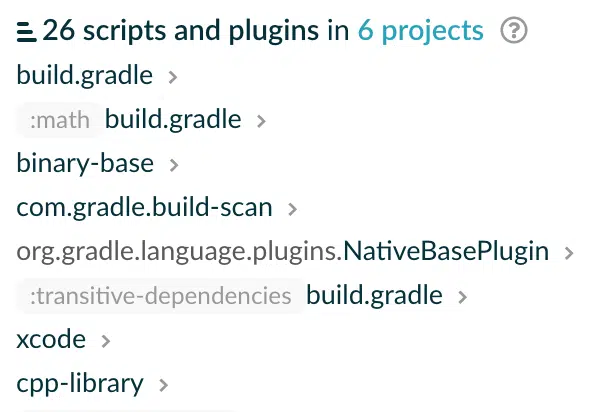Screen dimensions: 594x412
Task: Expand the xcode chevron arrow
Action: (106, 340)
